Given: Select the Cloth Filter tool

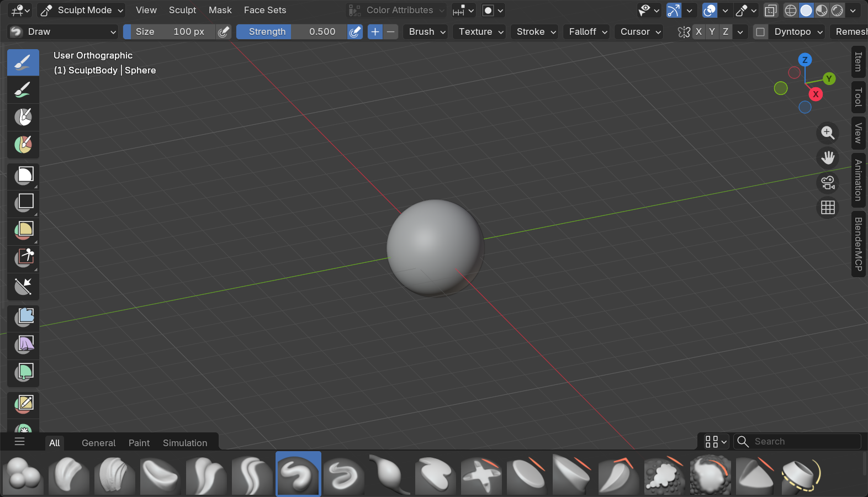Looking at the screenshot, I should click(23, 345).
